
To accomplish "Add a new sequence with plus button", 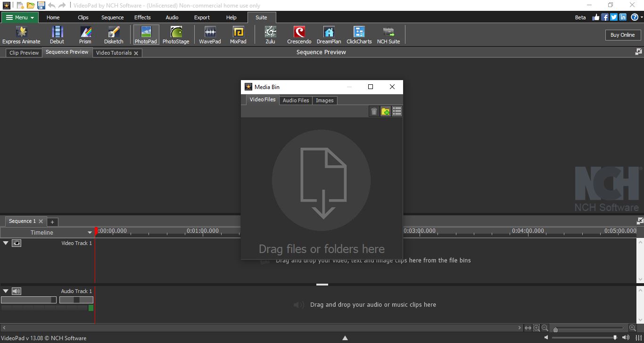I will pos(52,221).
